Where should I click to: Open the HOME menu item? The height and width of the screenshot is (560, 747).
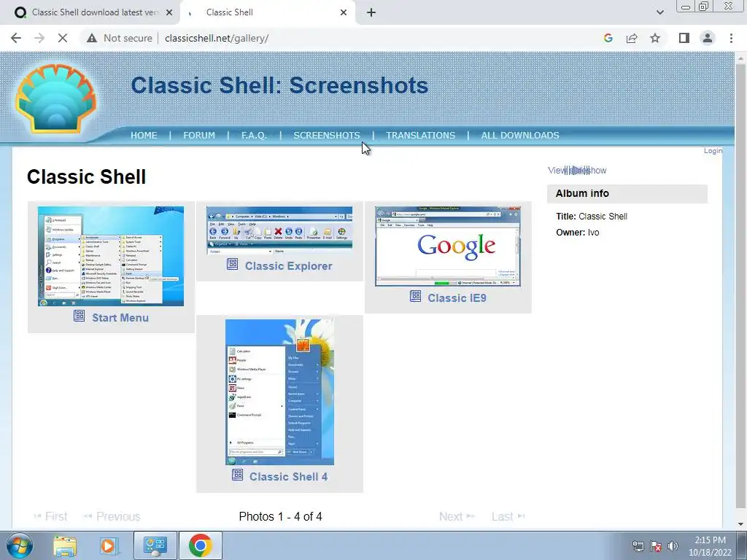(144, 135)
